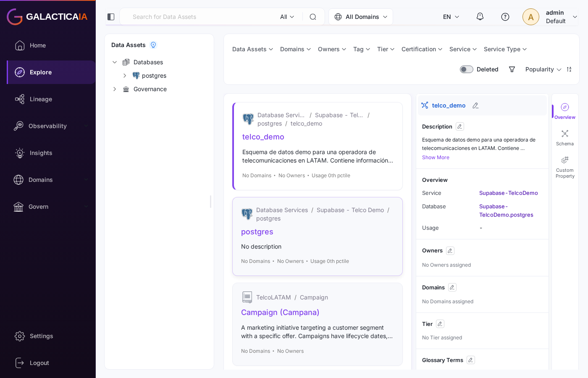This screenshot has width=588, height=378.
Task: Open the Certification filter dropdown
Action: [x=422, y=49]
